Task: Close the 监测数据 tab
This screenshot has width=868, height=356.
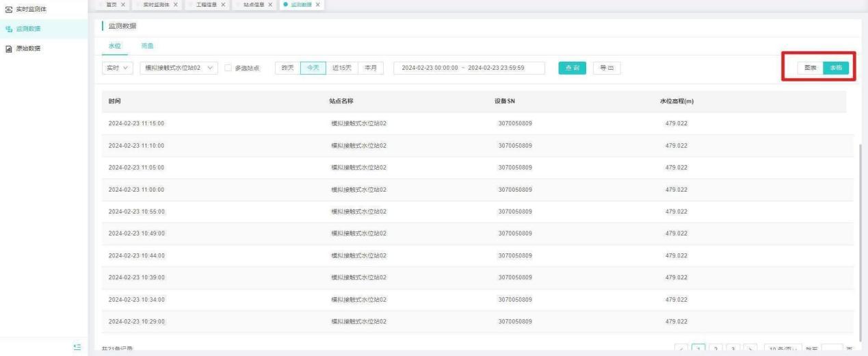Action: (318, 5)
